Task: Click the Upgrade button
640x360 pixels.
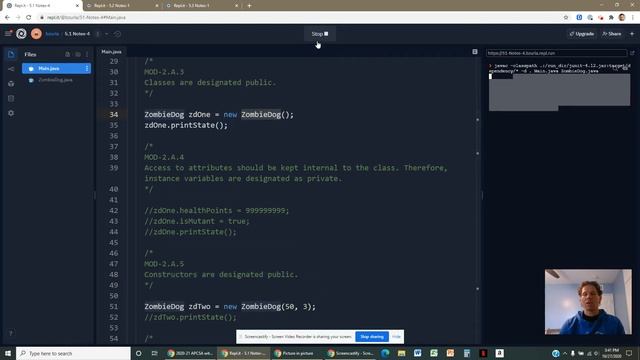Action: pos(582,34)
